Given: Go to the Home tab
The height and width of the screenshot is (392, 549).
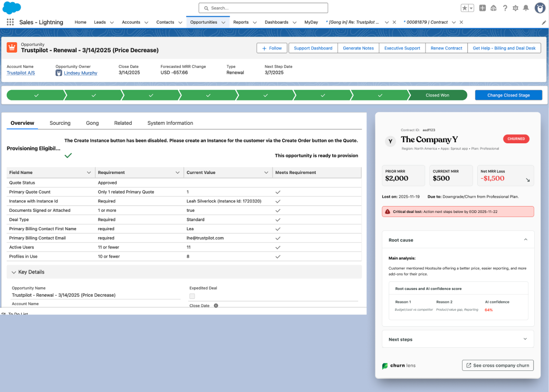Looking at the screenshot, I should (80, 22).
